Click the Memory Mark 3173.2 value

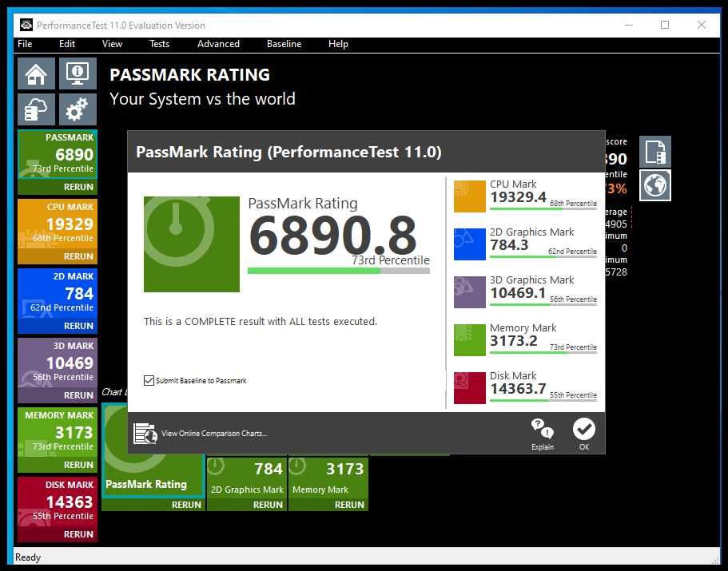(x=514, y=341)
